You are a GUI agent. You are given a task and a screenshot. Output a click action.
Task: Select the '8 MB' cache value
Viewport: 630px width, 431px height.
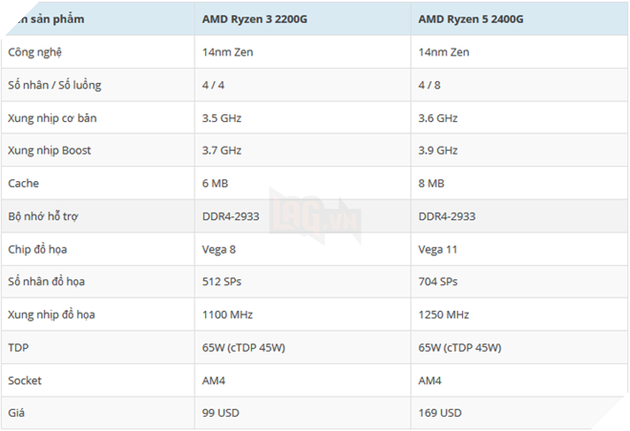[431, 184]
